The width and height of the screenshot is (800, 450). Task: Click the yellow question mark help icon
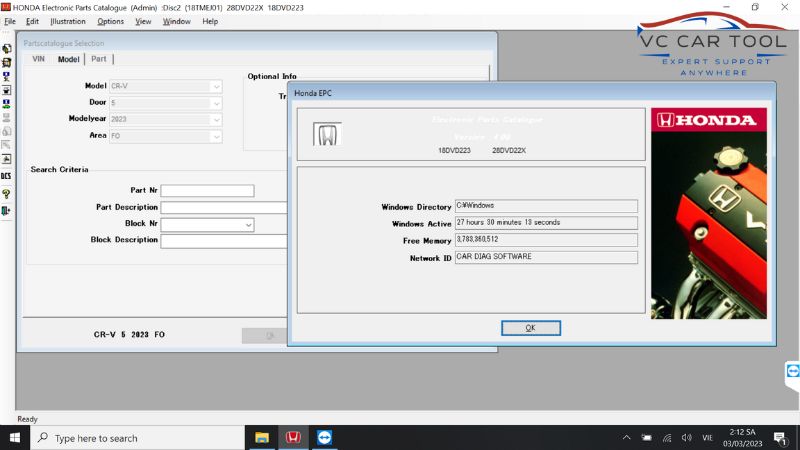coord(7,193)
